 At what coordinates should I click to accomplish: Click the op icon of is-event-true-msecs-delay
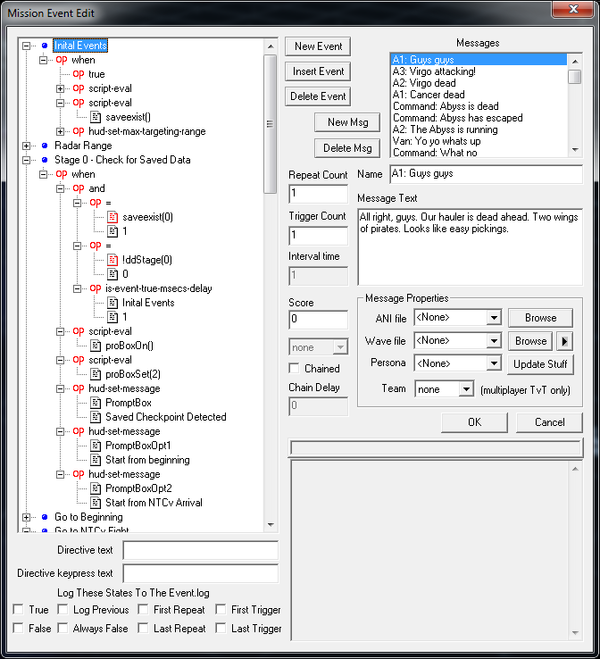(x=95, y=289)
